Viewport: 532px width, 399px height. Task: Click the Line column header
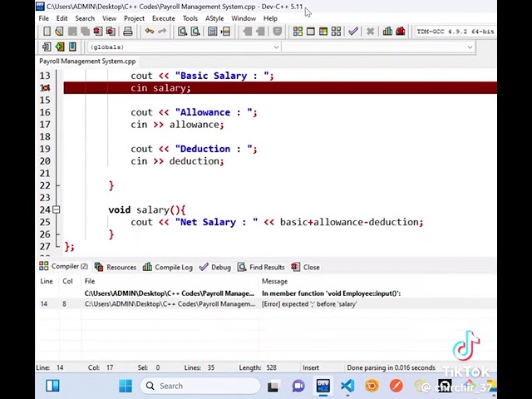pyautogui.click(x=47, y=281)
